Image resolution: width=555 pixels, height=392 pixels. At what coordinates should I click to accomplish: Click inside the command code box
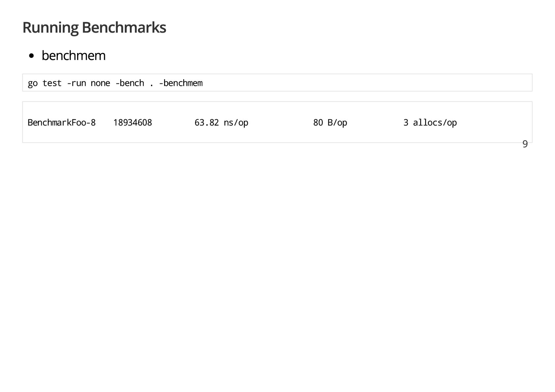tap(330, 83)
